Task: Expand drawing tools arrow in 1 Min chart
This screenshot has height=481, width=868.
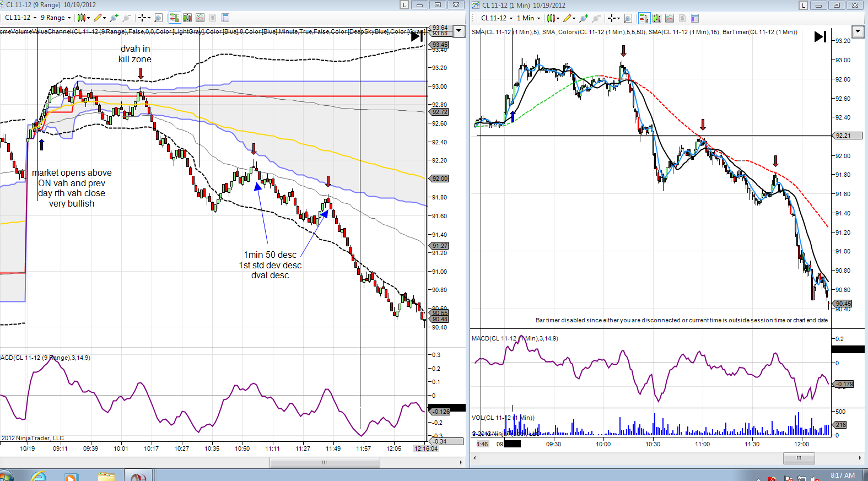Action: pyautogui.click(x=574, y=18)
